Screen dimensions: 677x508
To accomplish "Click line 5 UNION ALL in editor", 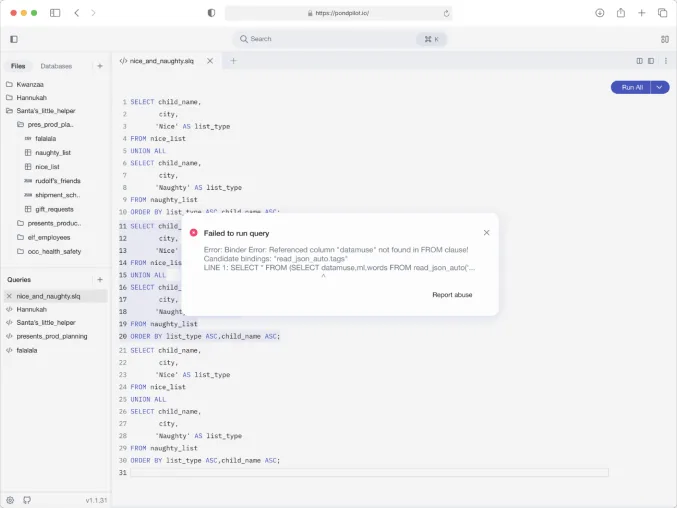I will click(148, 151).
